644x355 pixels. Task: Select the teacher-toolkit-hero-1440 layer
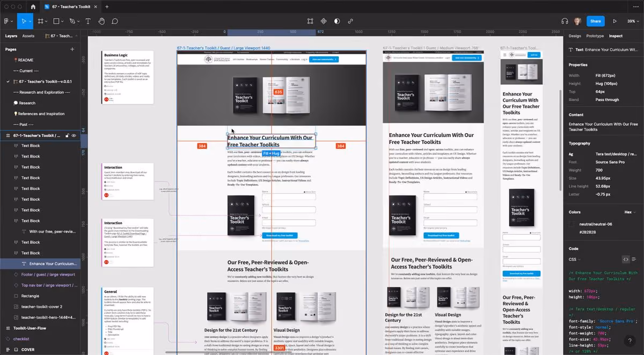[40, 317]
